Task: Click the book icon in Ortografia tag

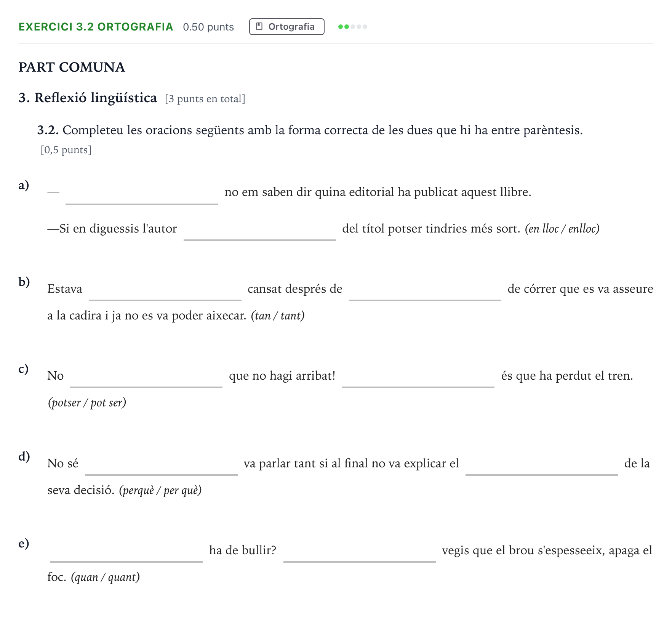Action: [259, 27]
